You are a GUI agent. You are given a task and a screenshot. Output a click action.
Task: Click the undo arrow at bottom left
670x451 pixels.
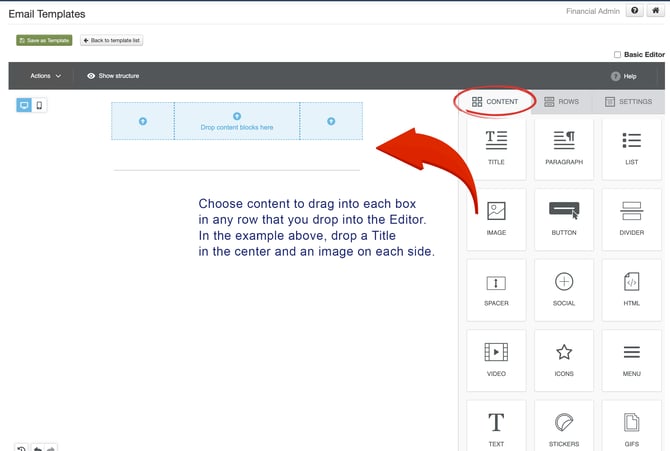point(38,448)
